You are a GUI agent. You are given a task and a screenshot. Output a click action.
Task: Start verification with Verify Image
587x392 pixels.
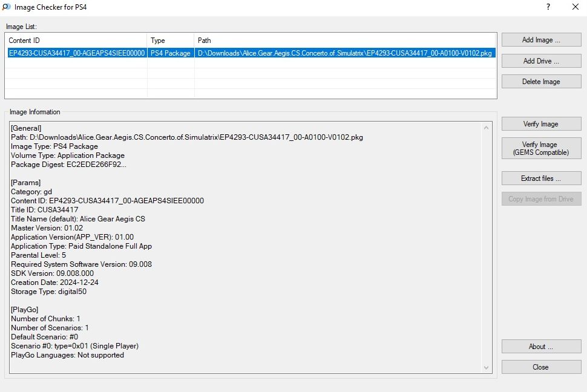click(542, 124)
